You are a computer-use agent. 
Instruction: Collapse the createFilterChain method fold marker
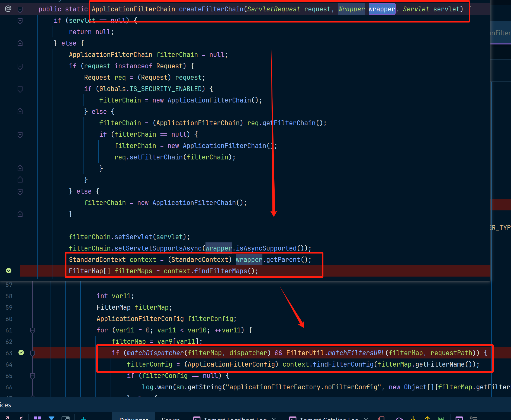coord(20,9)
